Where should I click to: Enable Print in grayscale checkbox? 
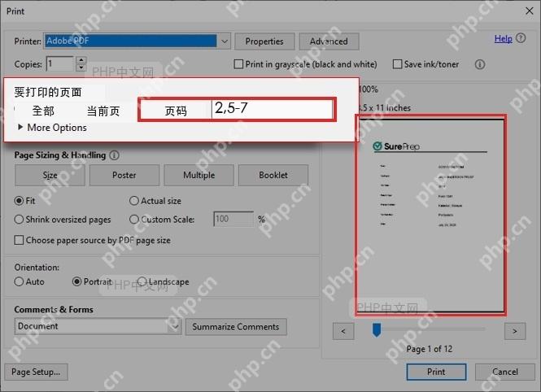pyautogui.click(x=238, y=64)
